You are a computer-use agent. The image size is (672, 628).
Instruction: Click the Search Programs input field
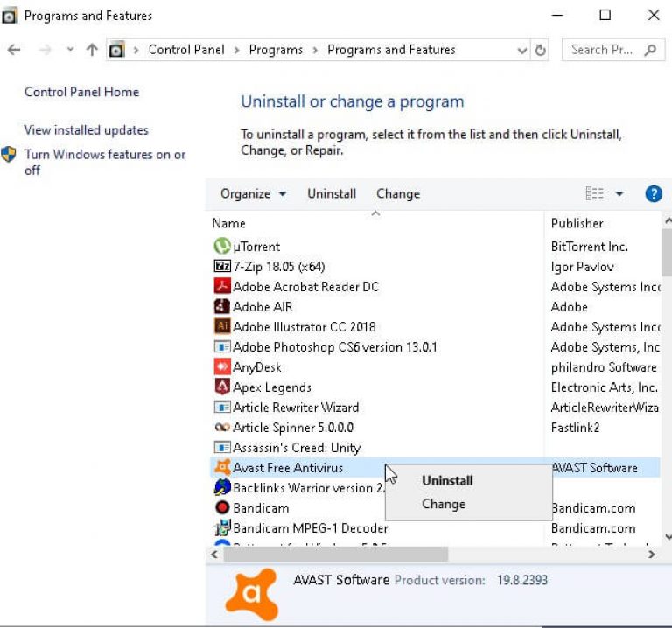click(602, 50)
